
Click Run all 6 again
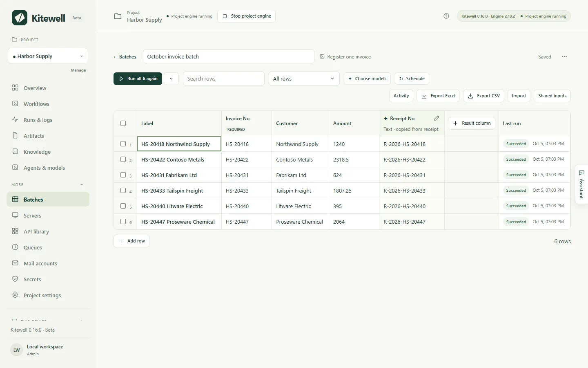pyautogui.click(x=138, y=79)
